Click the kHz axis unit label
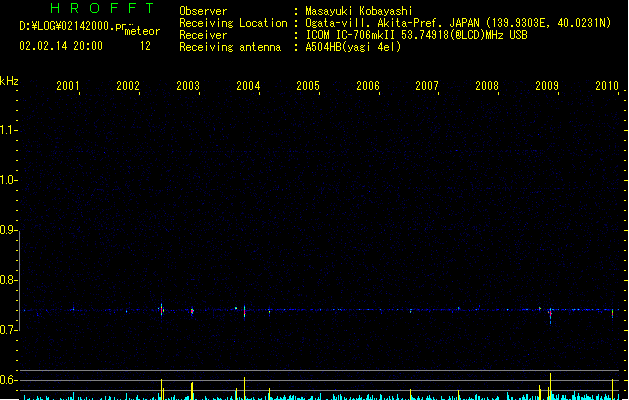Image resolution: width=629 pixels, height=400 pixels. click(9, 81)
